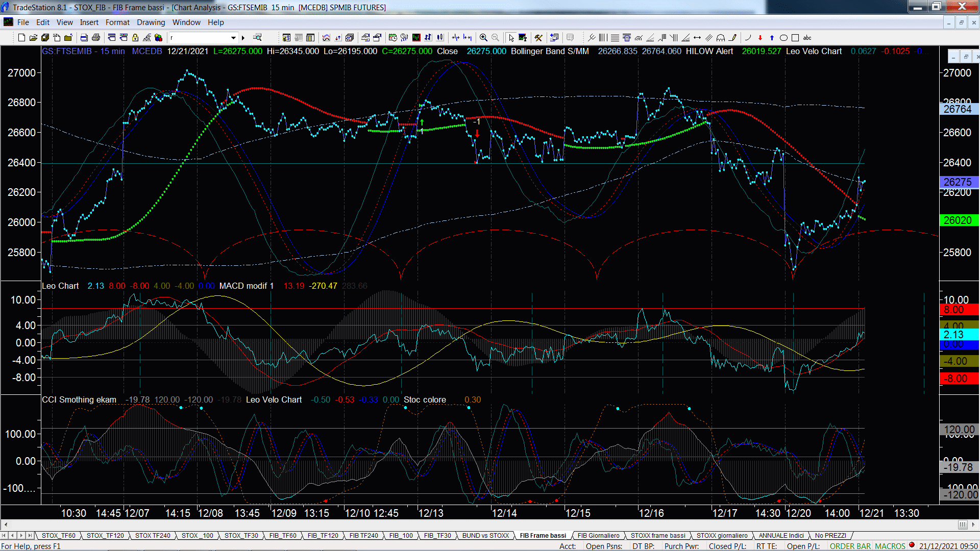Click the expand bar spacing icon
This screenshot has height=551, width=980.
pos(468,38)
